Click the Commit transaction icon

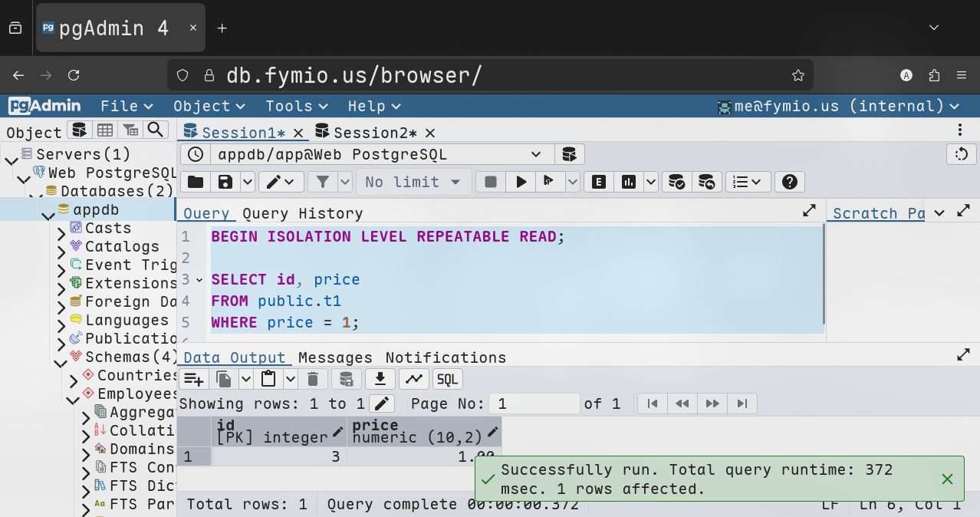coord(676,182)
